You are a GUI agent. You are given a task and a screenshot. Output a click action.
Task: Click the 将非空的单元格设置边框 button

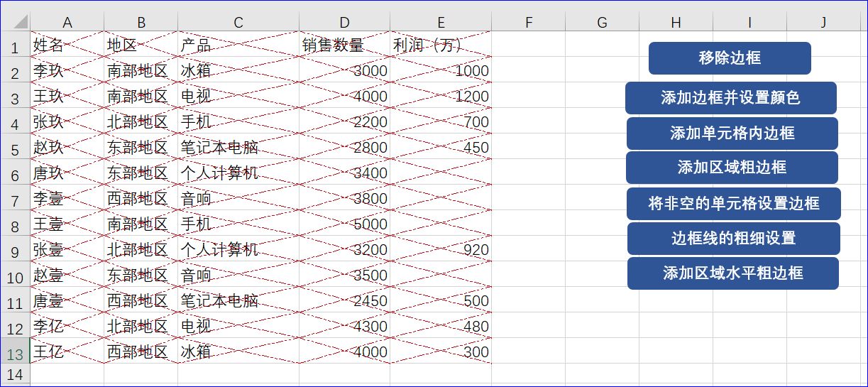(x=734, y=204)
